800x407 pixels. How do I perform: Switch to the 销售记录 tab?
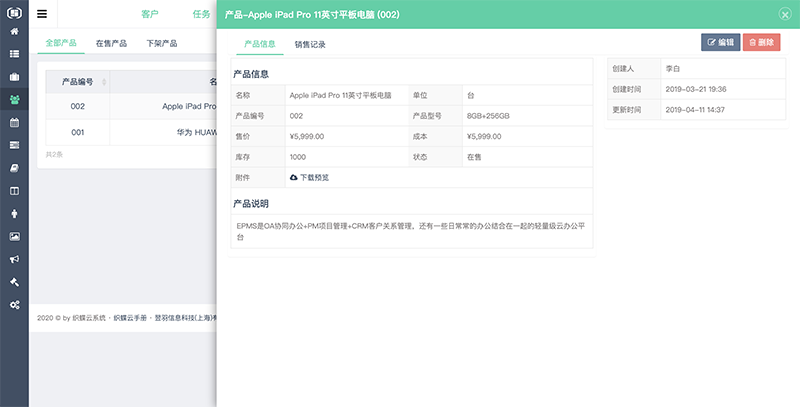310,44
